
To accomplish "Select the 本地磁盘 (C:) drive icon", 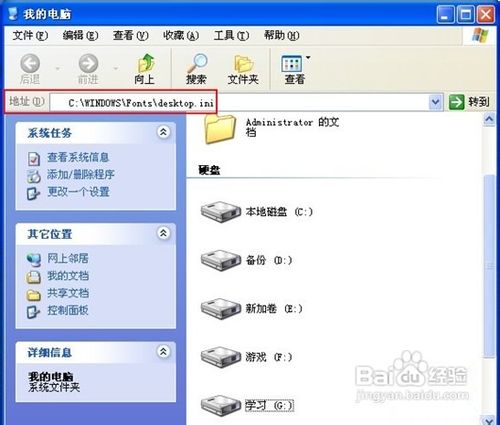I will [x=220, y=211].
